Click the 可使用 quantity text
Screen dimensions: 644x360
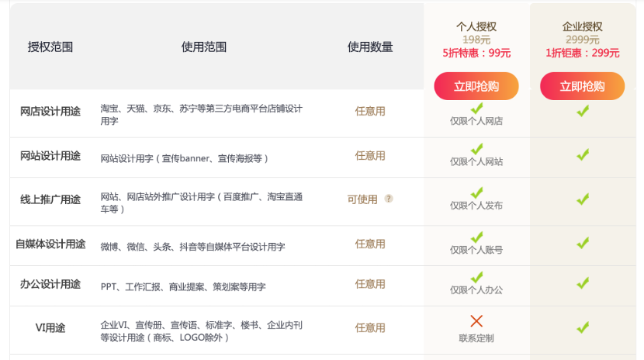(x=362, y=199)
